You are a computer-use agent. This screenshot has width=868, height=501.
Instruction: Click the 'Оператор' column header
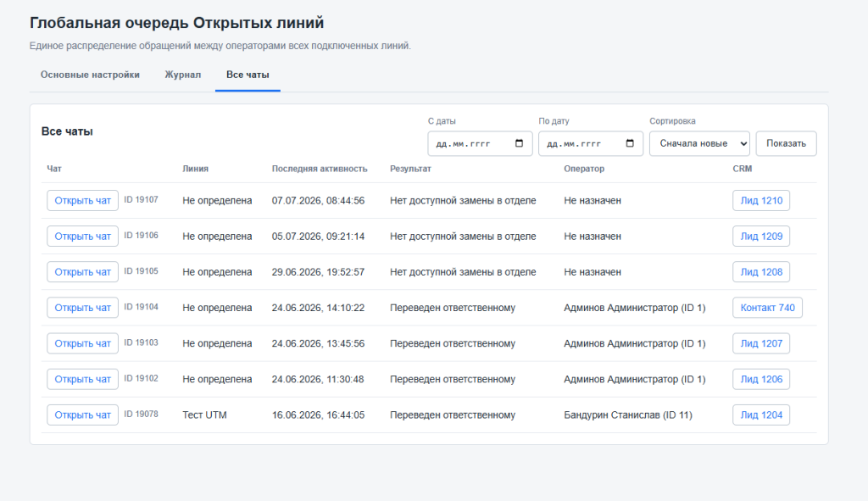pos(584,169)
